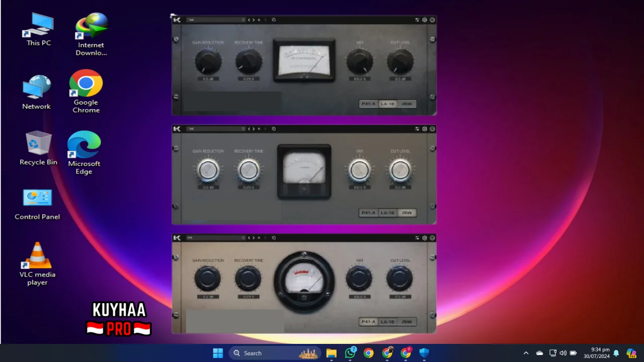The width and height of the screenshot is (644, 362).
Task: Open preset dropdown in middle grey panel
Action: click(x=216, y=129)
